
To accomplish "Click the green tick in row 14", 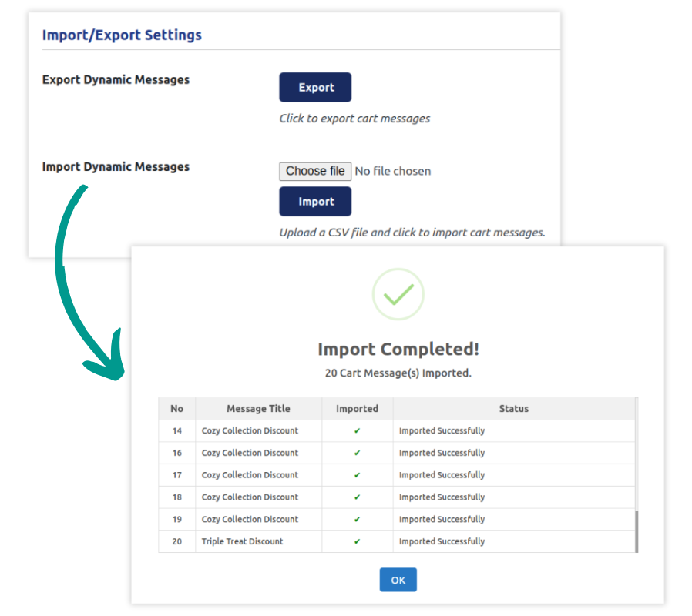I will 357,431.
